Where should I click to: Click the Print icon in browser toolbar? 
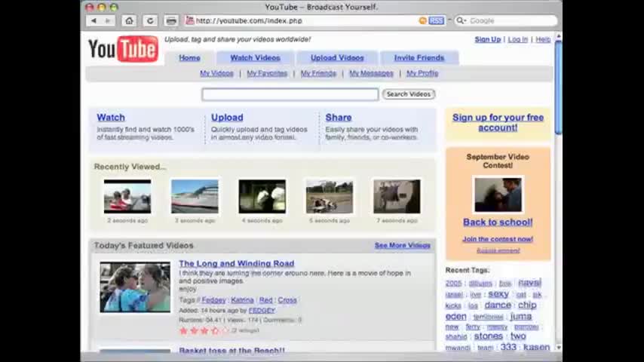[x=171, y=20]
